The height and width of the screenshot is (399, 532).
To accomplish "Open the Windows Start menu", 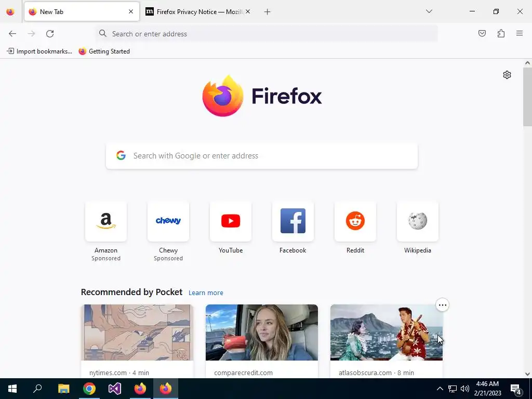I will tap(12, 389).
